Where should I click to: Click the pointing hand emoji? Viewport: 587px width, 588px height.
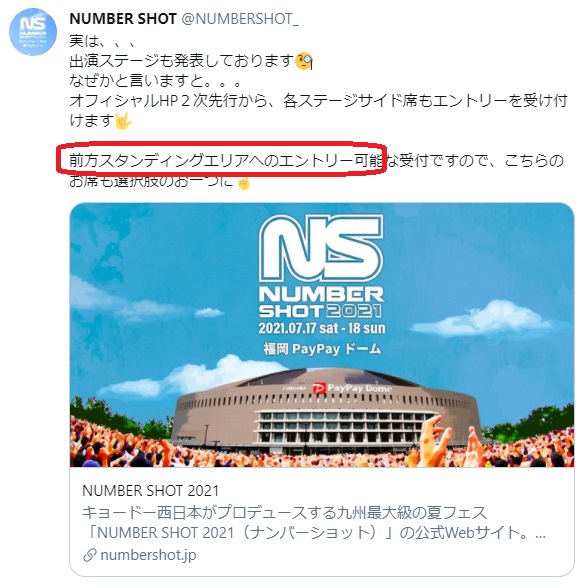point(244,183)
